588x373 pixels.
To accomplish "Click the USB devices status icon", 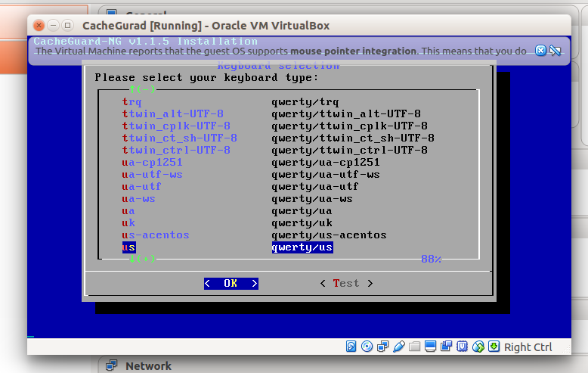I will pyautogui.click(x=398, y=347).
